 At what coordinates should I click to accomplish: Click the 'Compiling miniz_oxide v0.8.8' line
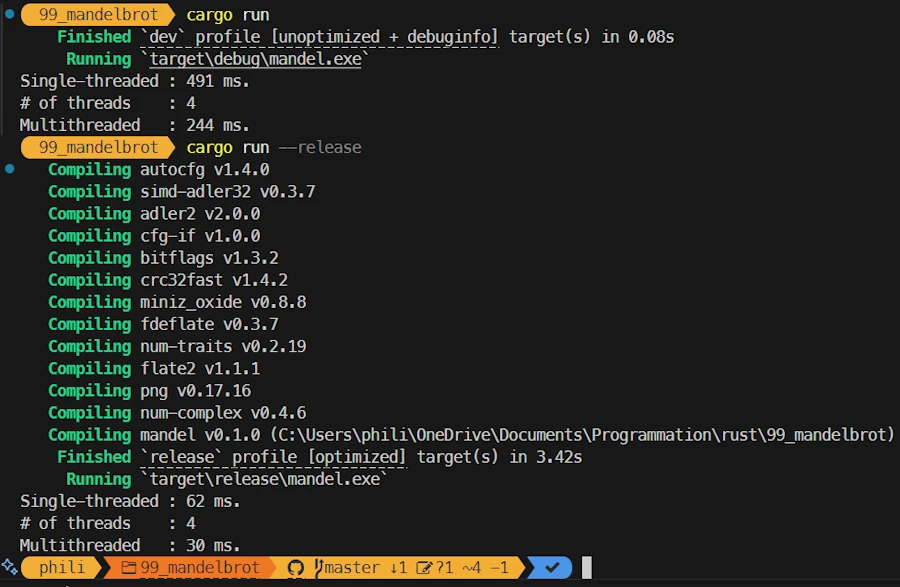pyautogui.click(x=177, y=302)
